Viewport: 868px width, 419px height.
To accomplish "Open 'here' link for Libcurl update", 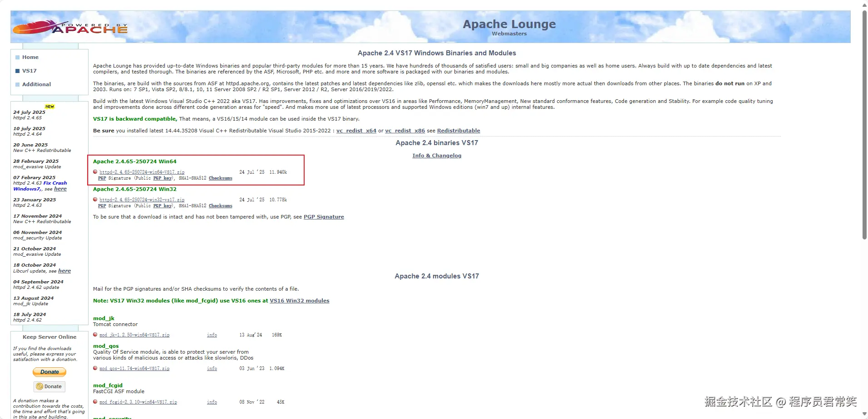I will (x=64, y=271).
